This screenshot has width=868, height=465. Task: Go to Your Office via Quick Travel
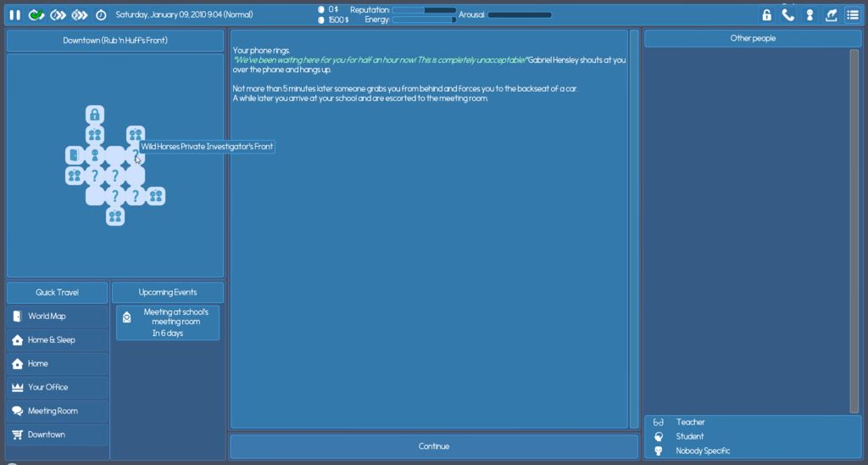(58, 388)
